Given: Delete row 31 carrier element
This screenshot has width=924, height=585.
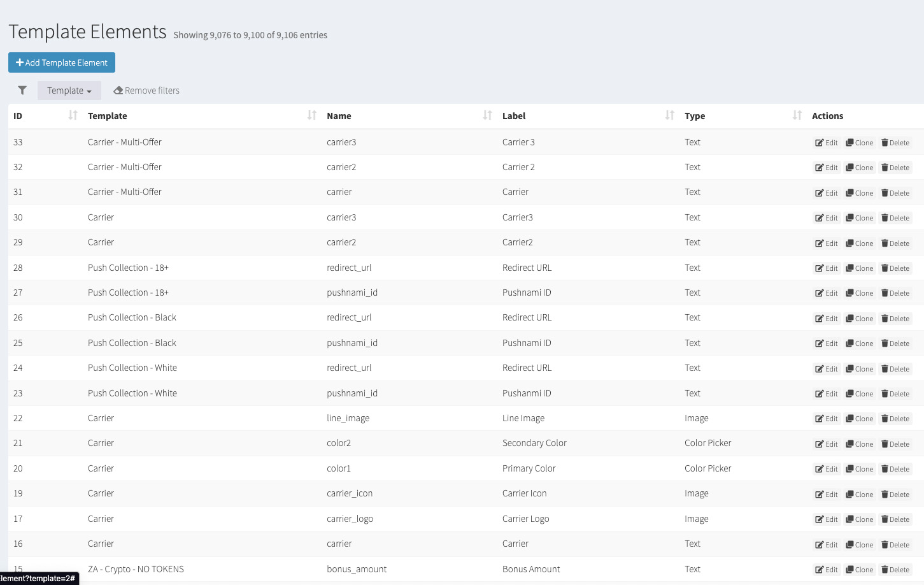Looking at the screenshot, I should coord(895,193).
